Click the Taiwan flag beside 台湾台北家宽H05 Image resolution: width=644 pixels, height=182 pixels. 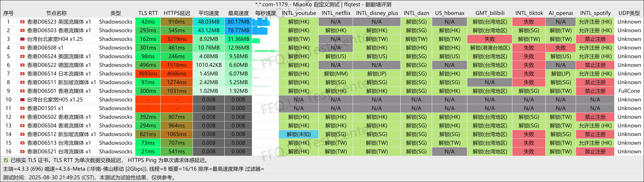(x=22, y=100)
